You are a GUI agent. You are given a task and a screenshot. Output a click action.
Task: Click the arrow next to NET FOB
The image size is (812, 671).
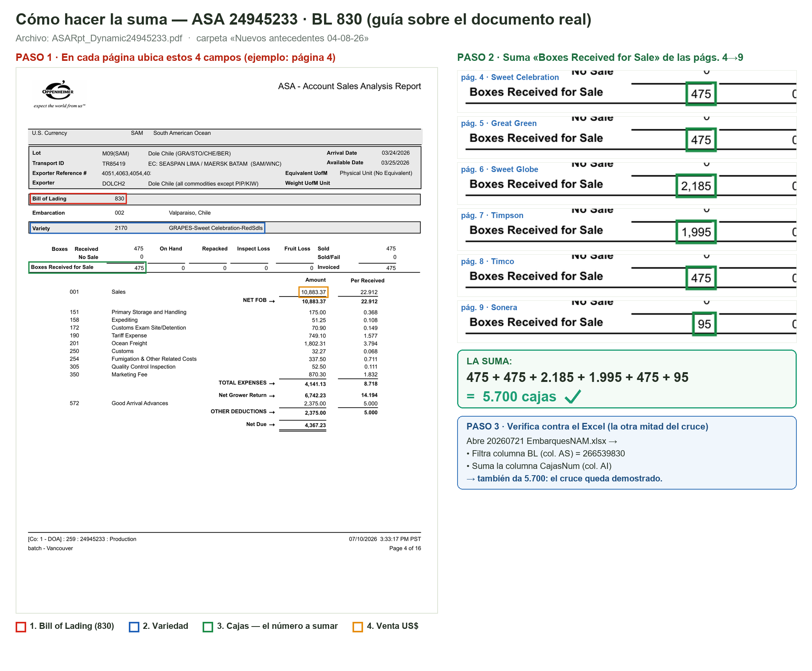tap(272, 301)
